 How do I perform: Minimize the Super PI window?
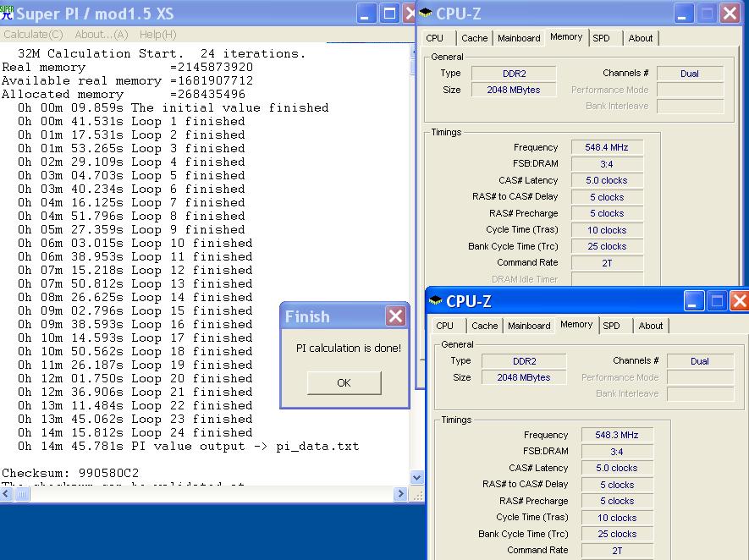[x=366, y=14]
